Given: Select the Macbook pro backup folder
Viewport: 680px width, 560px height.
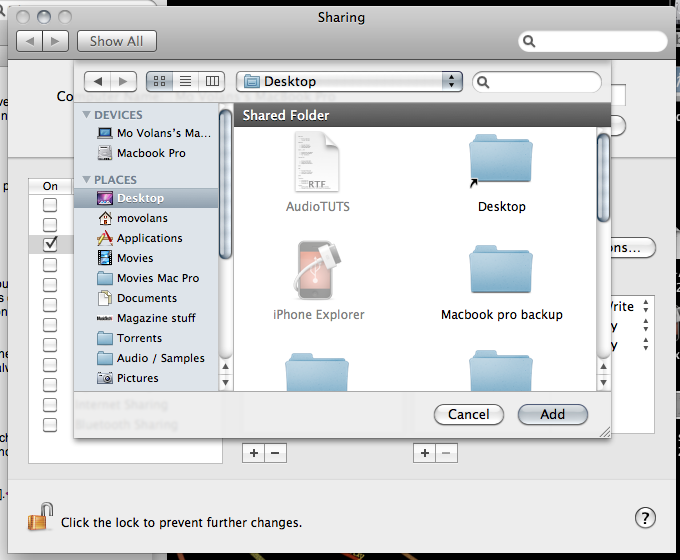Looking at the screenshot, I should (x=501, y=271).
